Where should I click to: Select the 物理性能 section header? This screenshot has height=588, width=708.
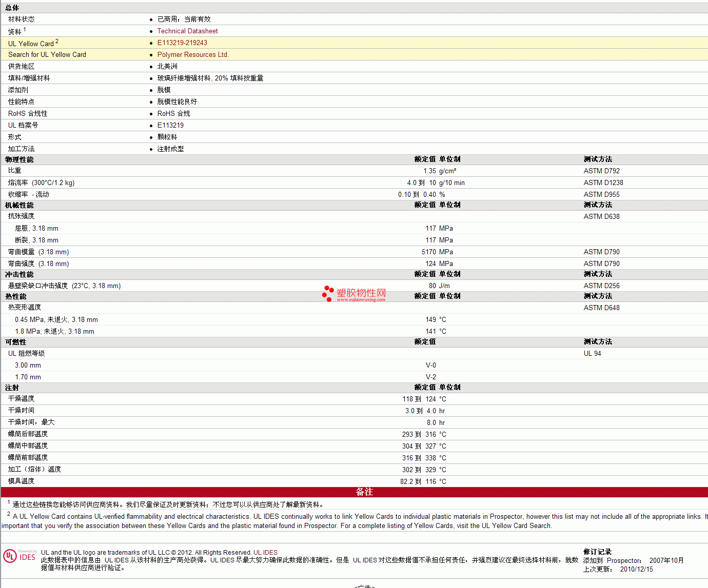tap(19, 160)
